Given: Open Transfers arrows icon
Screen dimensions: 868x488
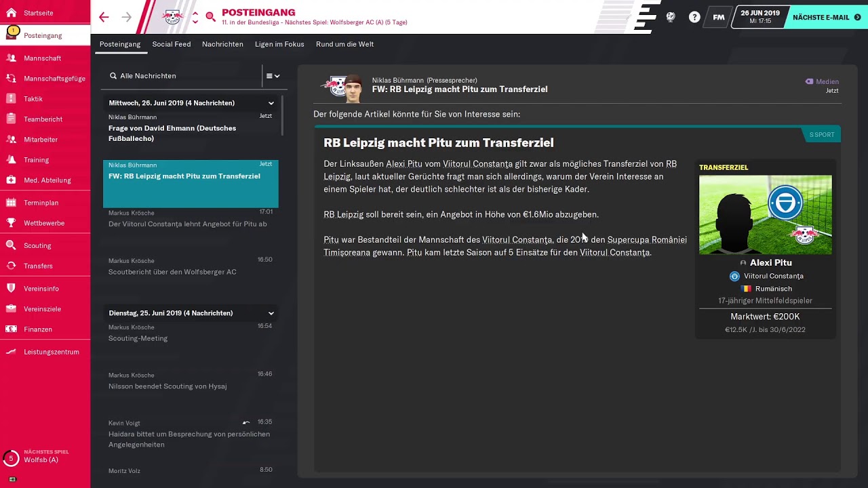Looking at the screenshot, I should (11, 266).
